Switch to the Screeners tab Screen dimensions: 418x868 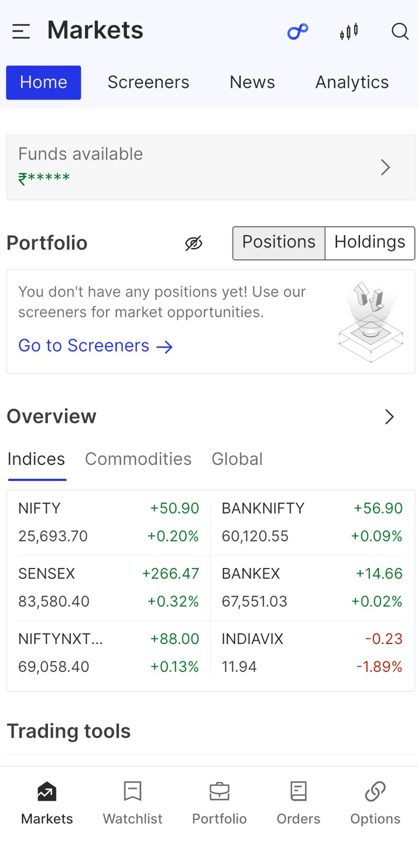[x=148, y=82]
